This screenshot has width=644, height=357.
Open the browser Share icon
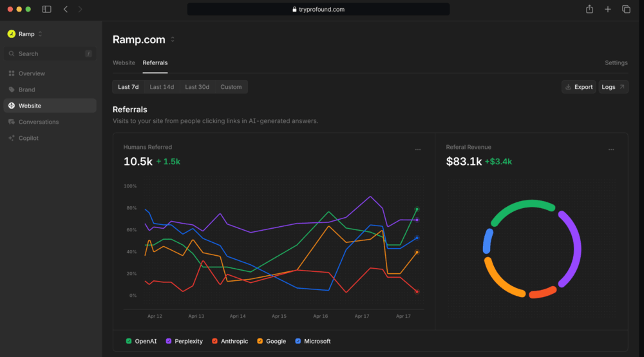[x=589, y=9]
